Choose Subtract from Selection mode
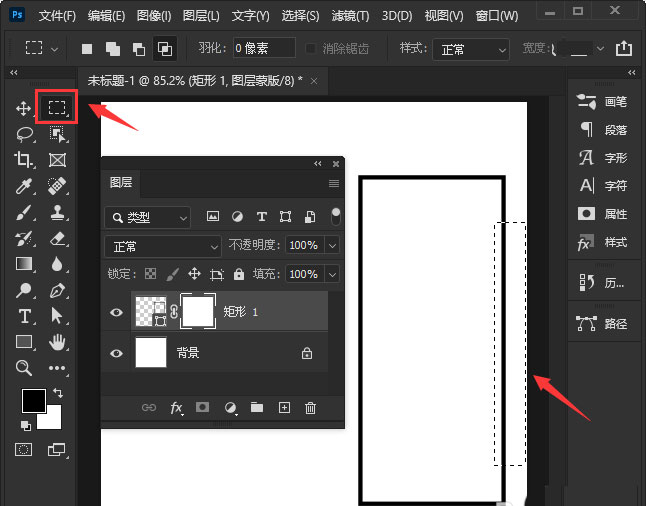Image resolution: width=646 pixels, height=506 pixels. coord(139,49)
